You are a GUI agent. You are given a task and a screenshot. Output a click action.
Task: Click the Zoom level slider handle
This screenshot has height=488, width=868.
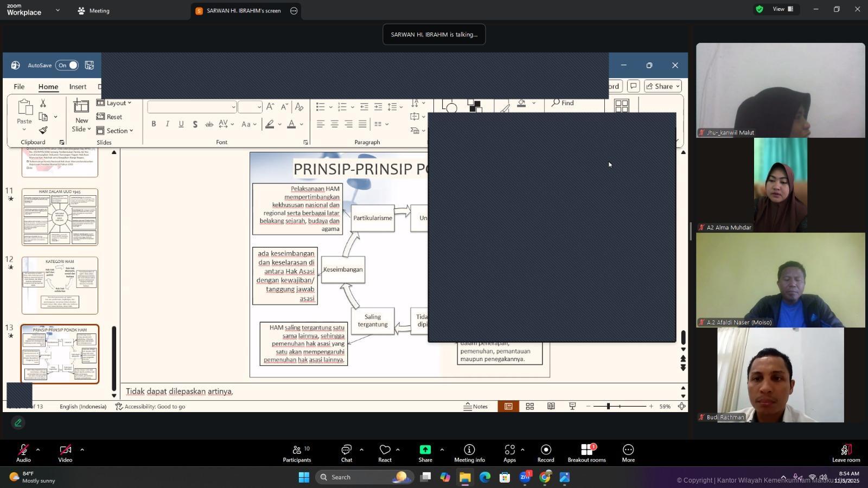click(608, 406)
